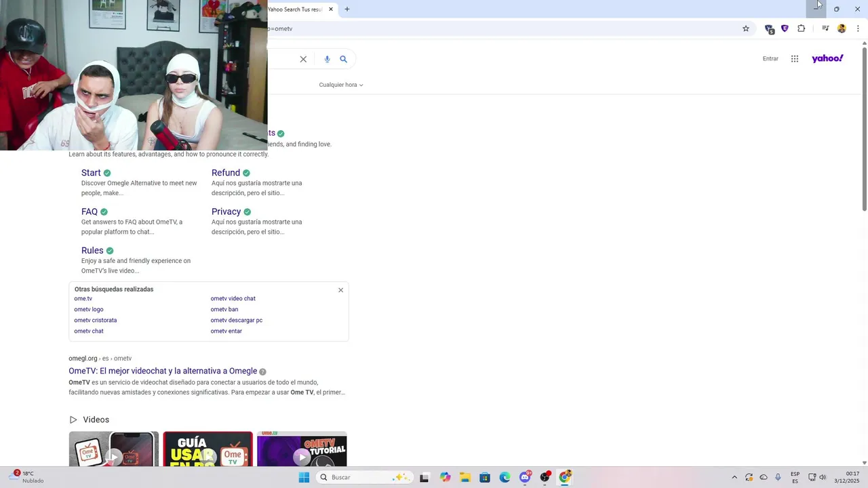Click the scrollbar down arrow

(865, 463)
